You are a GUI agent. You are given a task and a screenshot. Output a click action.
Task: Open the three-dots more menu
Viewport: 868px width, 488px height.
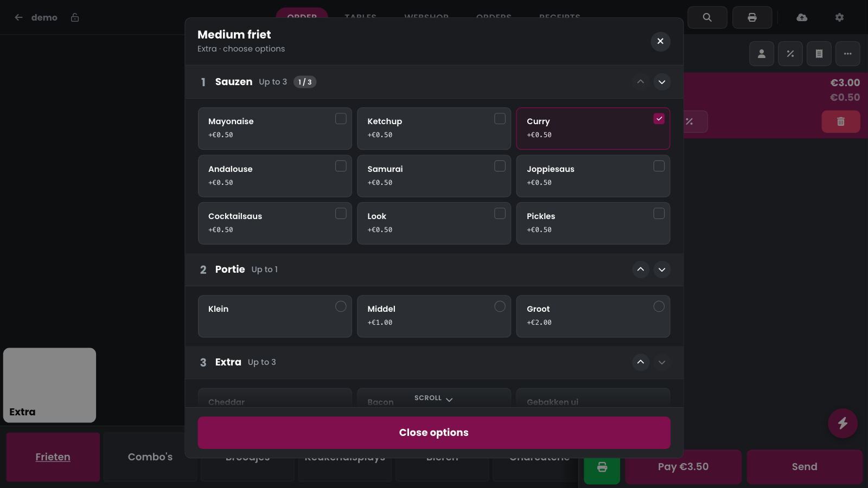pos(848,54)
